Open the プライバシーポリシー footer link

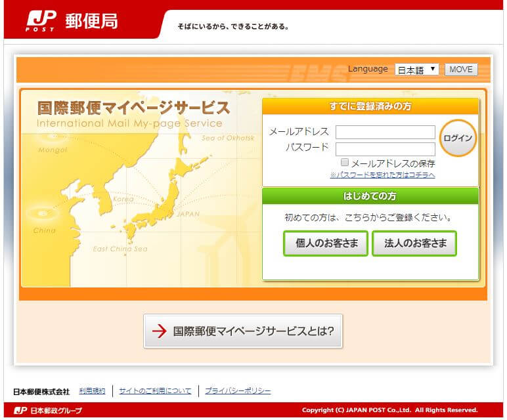click(238, 391)
